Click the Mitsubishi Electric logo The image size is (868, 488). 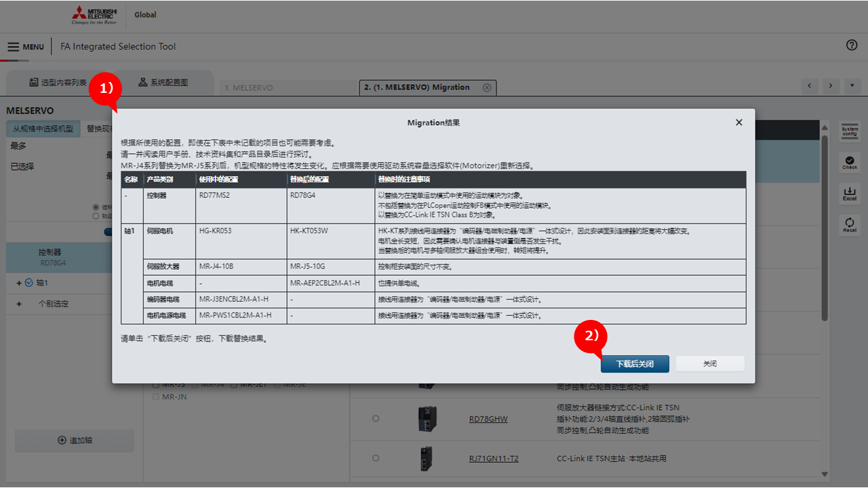click(94, 15)
